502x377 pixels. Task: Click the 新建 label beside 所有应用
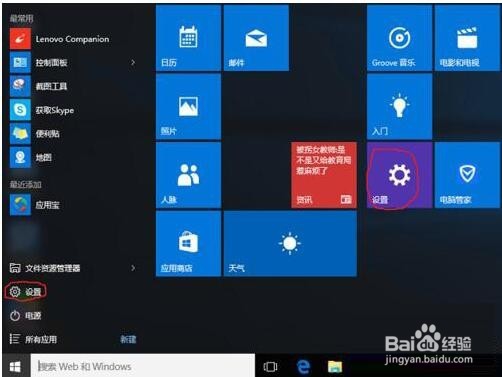(128, 339)
